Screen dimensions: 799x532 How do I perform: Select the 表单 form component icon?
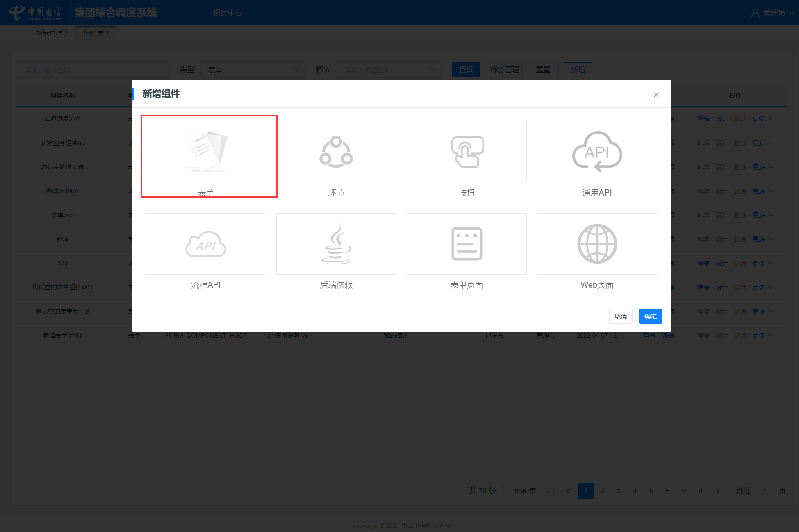[x=206, y=152]
